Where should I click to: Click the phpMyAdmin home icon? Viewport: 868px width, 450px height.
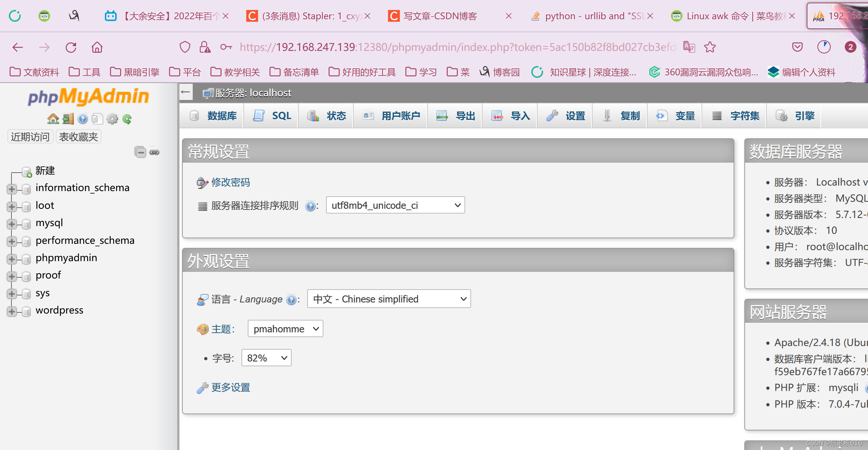53,119
